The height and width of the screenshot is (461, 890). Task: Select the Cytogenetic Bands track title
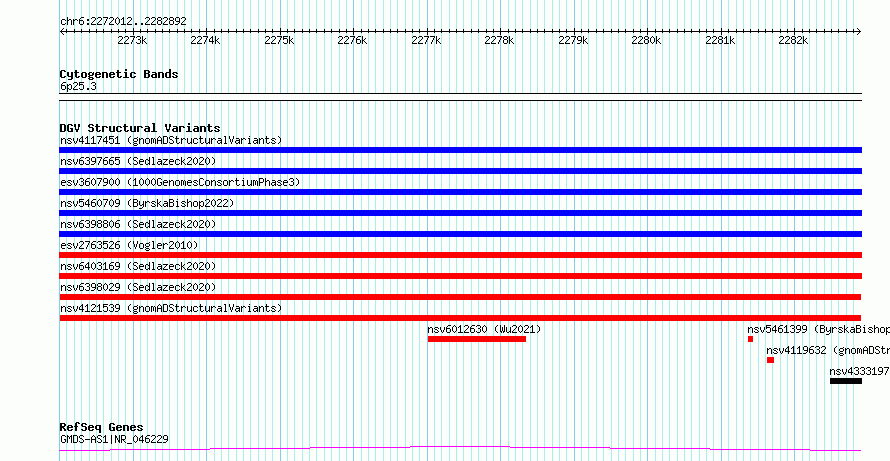[119, 74]
